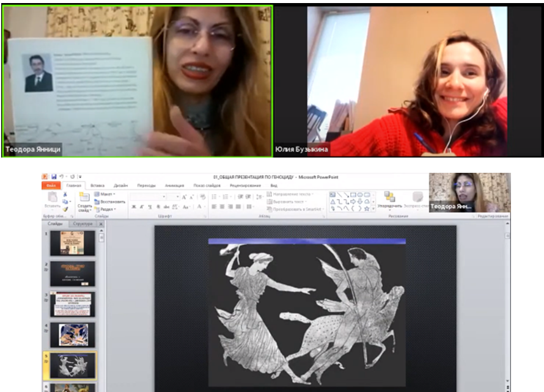This screenshot has height=392, width=544.
Task: Click the Экспресс-стили quick styles icon
Action: 417,197
